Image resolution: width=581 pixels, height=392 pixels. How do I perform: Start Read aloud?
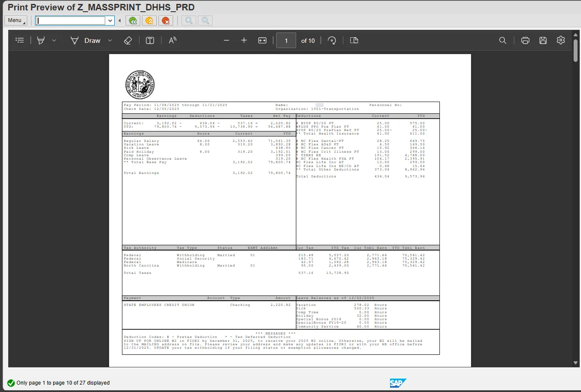172,40
